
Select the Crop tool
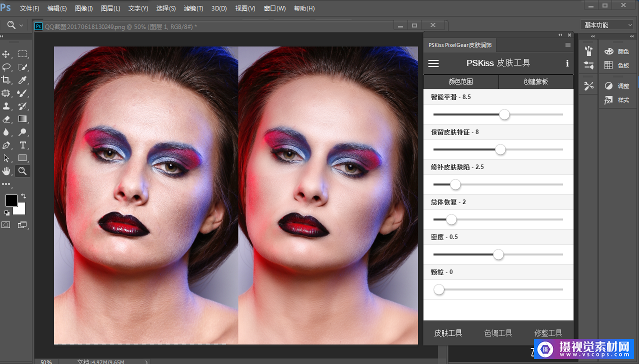[6, 80]
